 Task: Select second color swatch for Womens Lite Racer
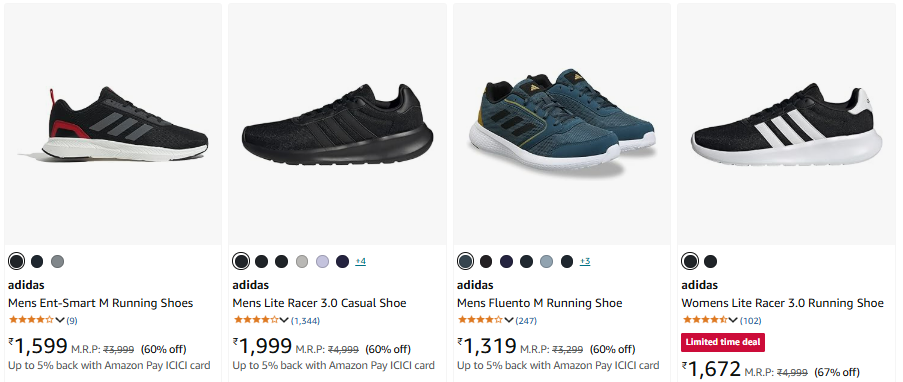coord(710,262)
